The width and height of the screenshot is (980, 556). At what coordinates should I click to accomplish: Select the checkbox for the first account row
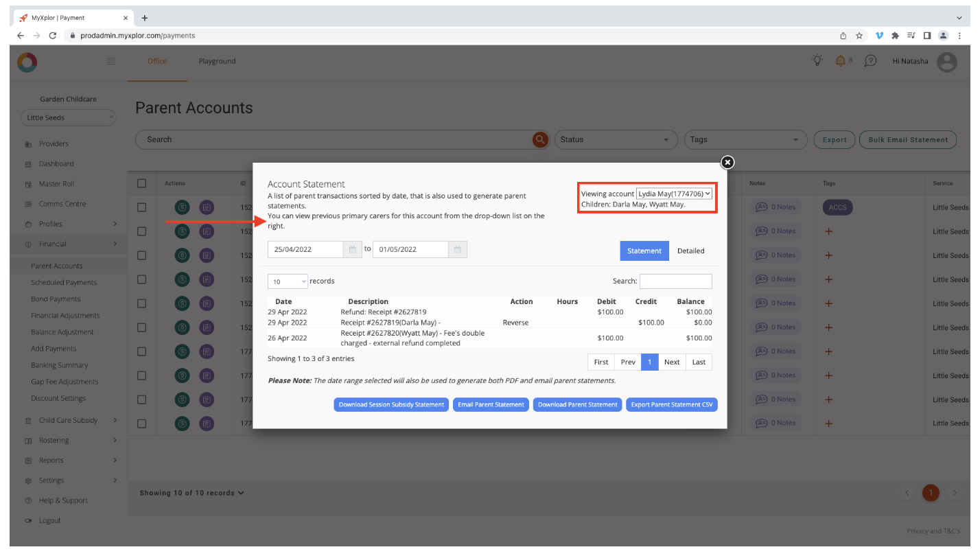(x=142, y=207)
